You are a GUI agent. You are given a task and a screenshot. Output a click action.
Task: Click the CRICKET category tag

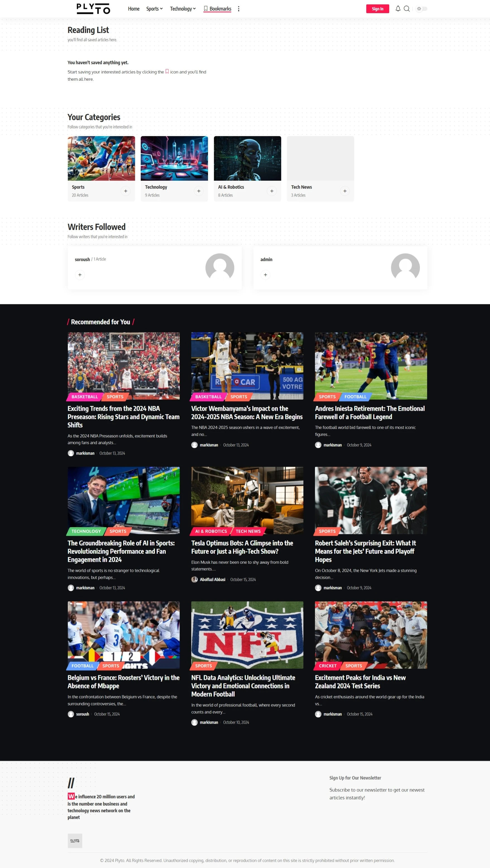pyautogui.click(x=328, y=666)
